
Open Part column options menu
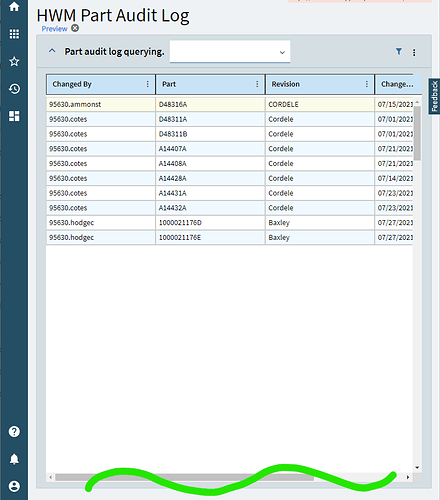(x=257, y=84)
